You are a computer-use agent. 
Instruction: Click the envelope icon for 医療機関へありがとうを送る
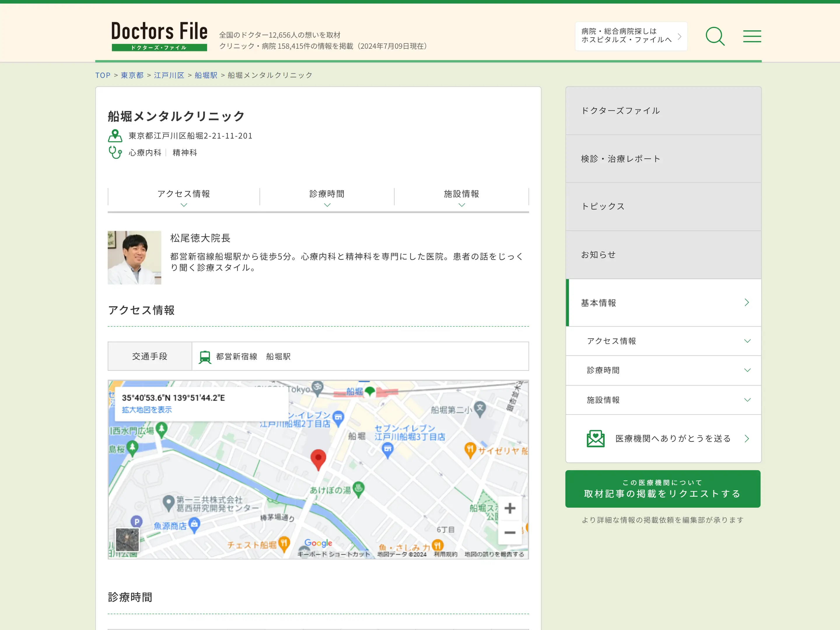(596, 439)
